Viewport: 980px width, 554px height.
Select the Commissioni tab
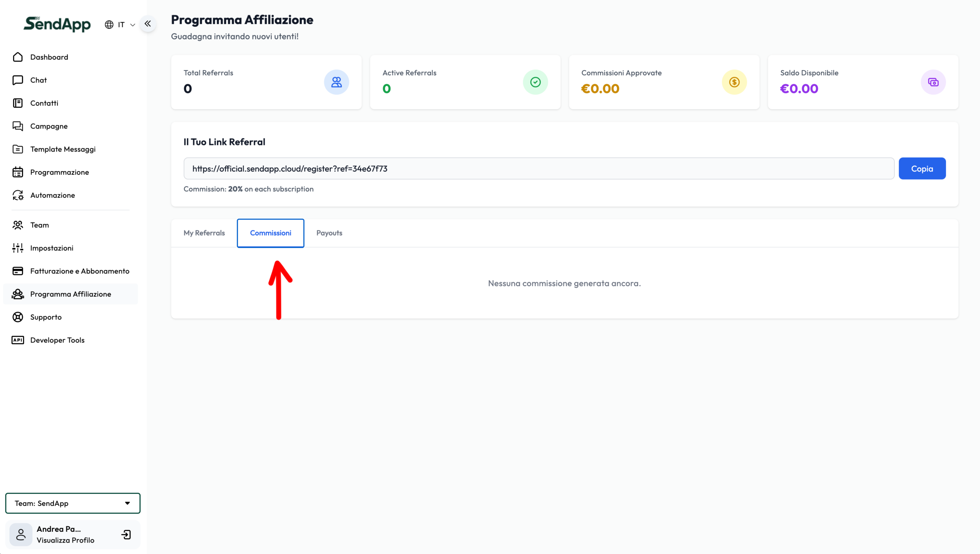(270, 233)
